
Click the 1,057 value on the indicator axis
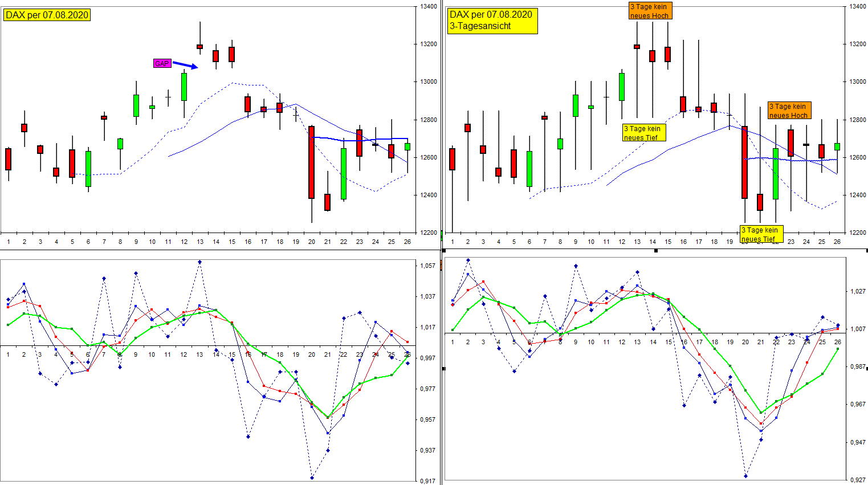tap(428, 266)
